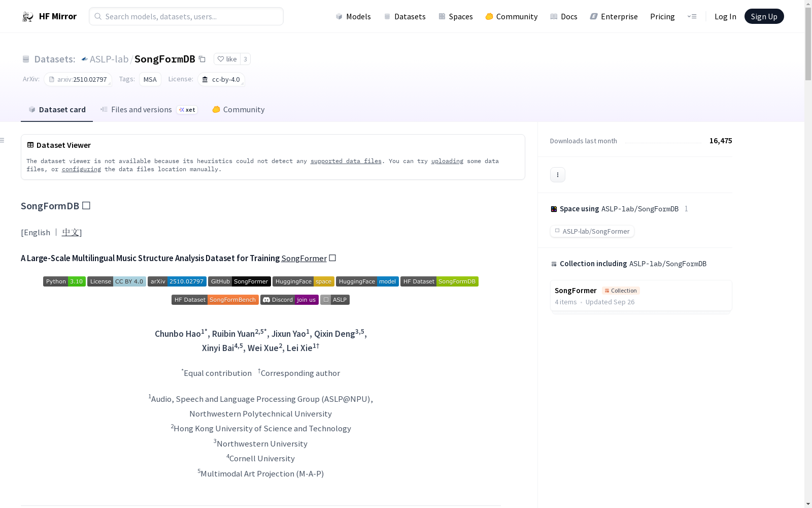
Task: Open the ASLP-lab/SongFormer space
Action: coord(592,231)
